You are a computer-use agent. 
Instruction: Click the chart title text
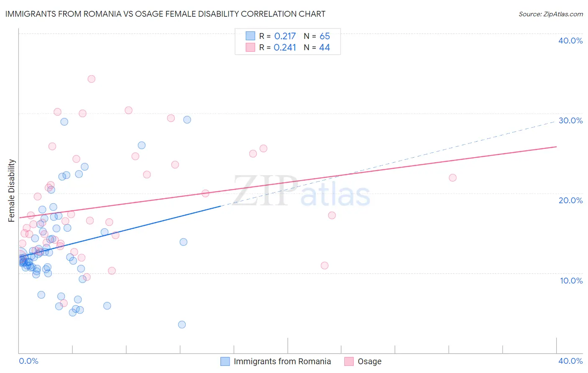pos(165,14)
